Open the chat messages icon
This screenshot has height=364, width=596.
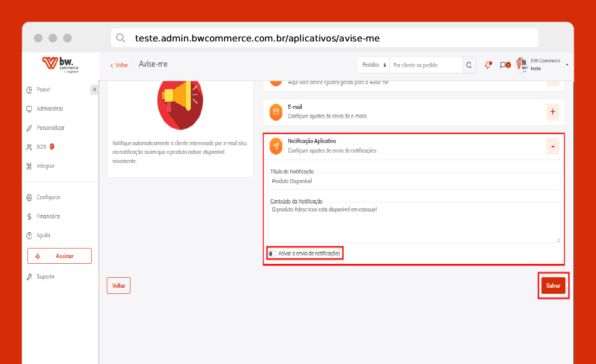click(x=504, y=65)
